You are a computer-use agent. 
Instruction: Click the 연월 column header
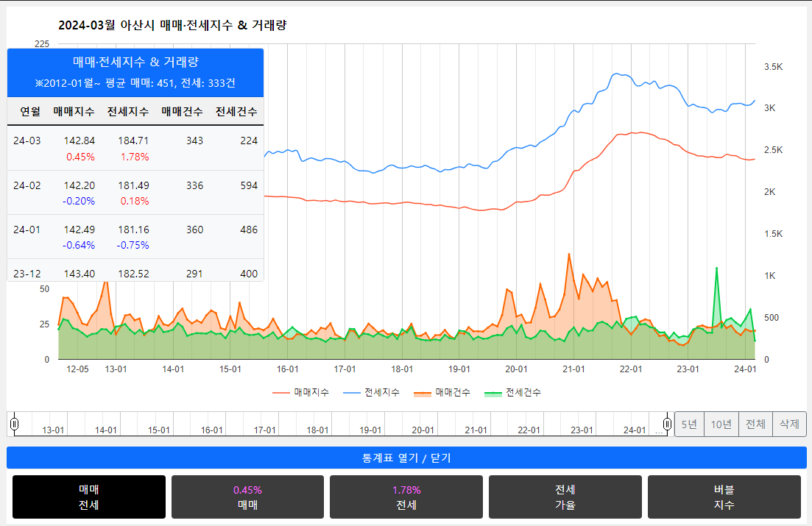pyautogui.click(x=30, y=111)
